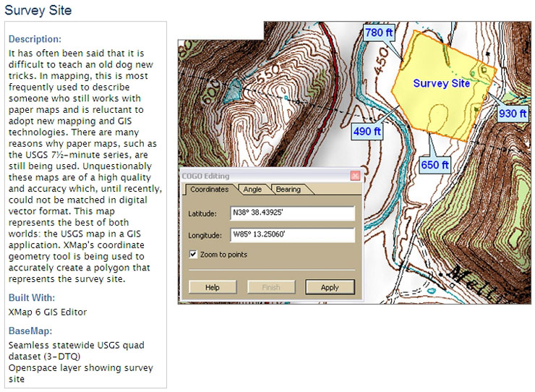The image size is (535, 392).
Task: Click the 450 contour elevation label
Action: (x=381, y=61)
